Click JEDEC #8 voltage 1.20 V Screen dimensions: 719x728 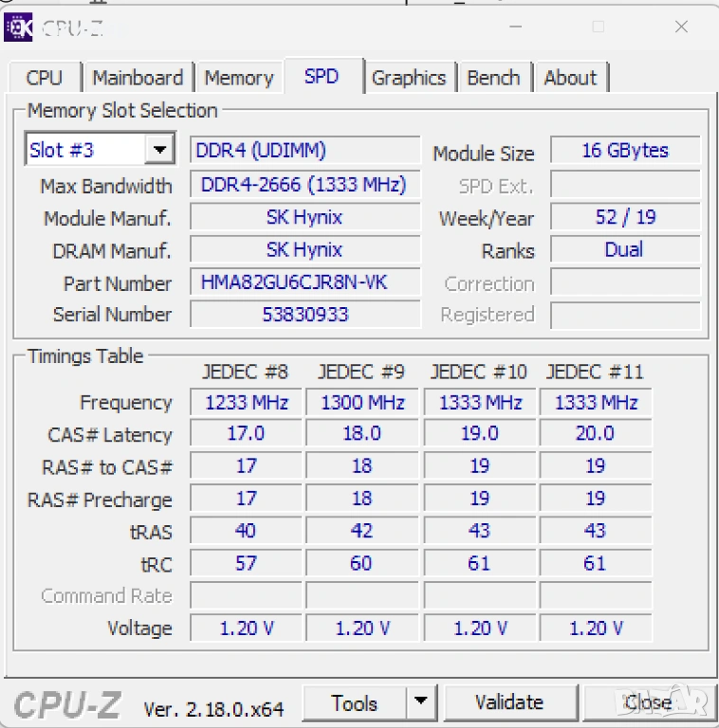pos(247,628)
